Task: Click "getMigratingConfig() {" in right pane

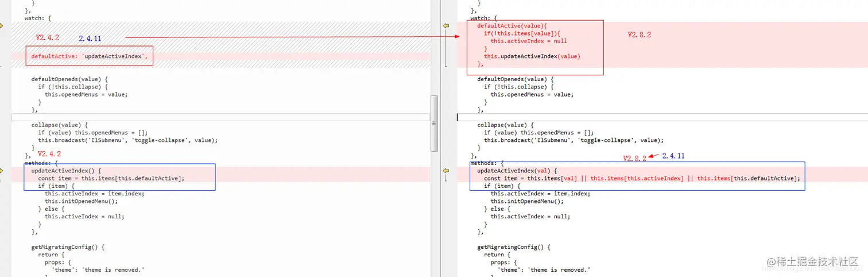Action: tap(514, 247)
